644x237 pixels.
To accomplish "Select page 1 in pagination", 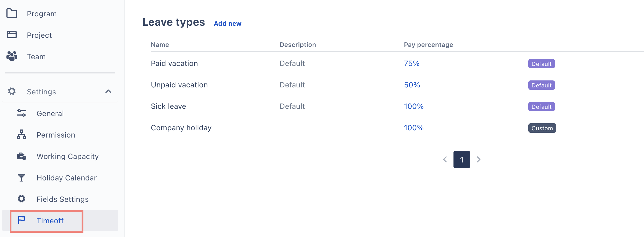I will point(462,160).
